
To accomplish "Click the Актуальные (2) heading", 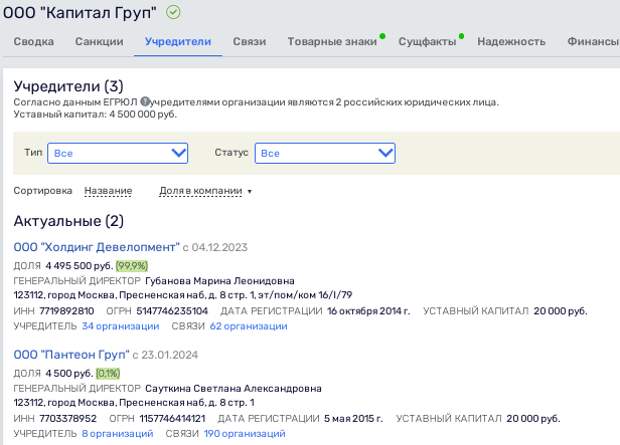I will click(x=69, y=221).
